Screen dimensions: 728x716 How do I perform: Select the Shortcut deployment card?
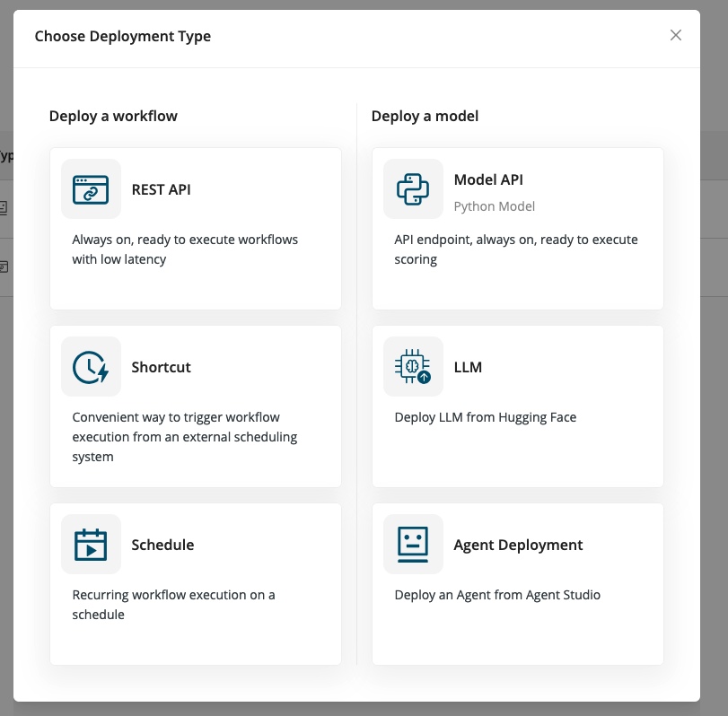[196, 406]
